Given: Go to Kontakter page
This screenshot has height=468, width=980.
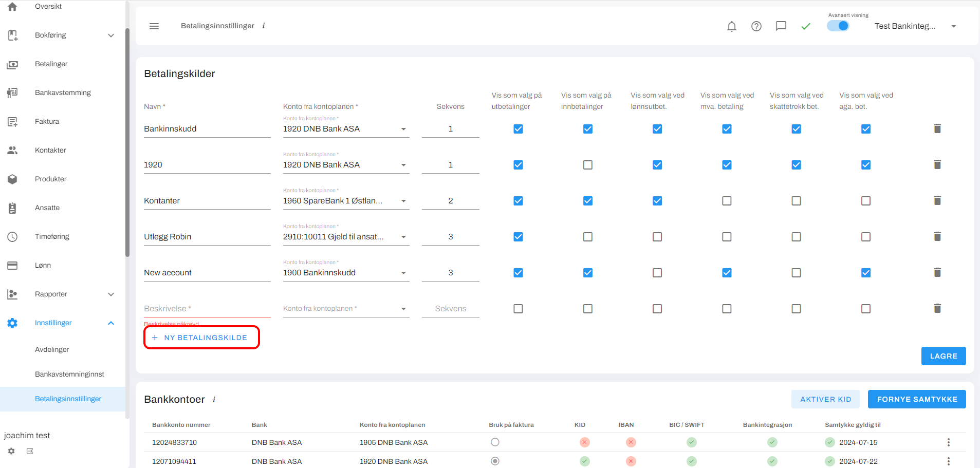Looking at the screenshot, I should [x=50, y=151].
